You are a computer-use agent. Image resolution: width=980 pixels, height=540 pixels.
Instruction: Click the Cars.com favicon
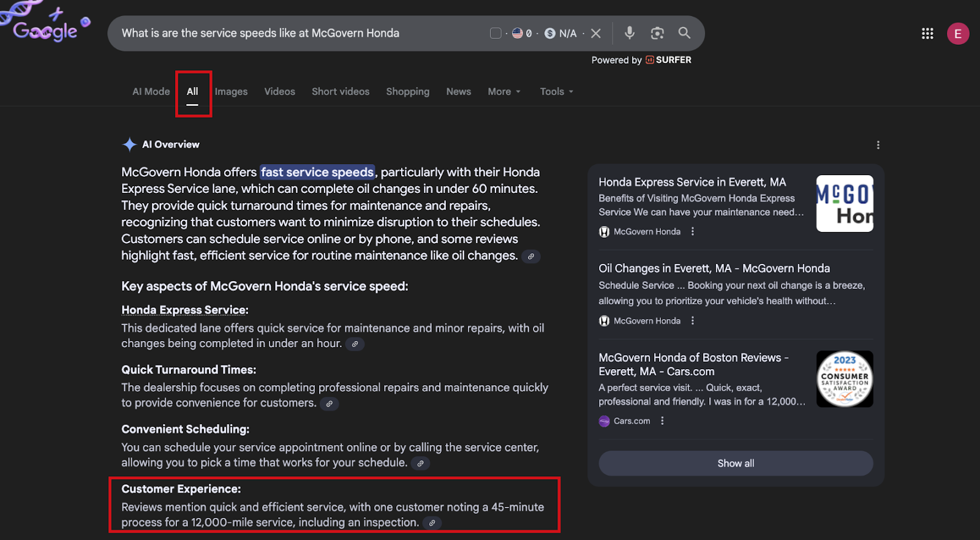604,421
